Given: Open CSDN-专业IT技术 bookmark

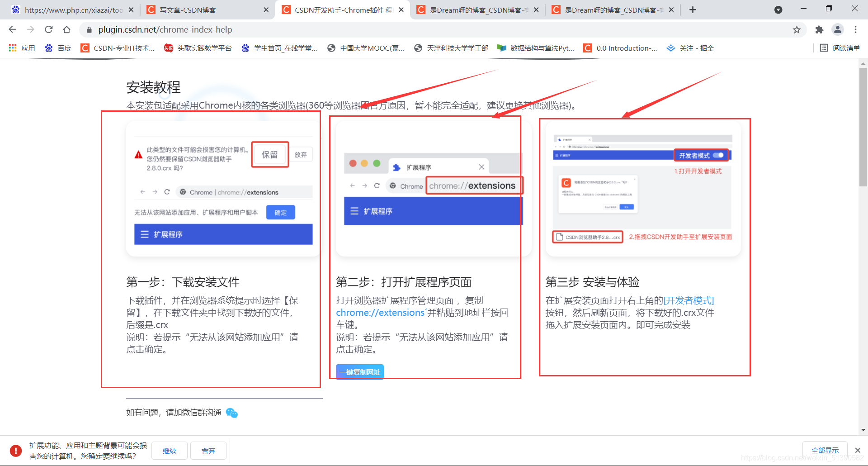Looking at the screenshot, I should 118,48.
